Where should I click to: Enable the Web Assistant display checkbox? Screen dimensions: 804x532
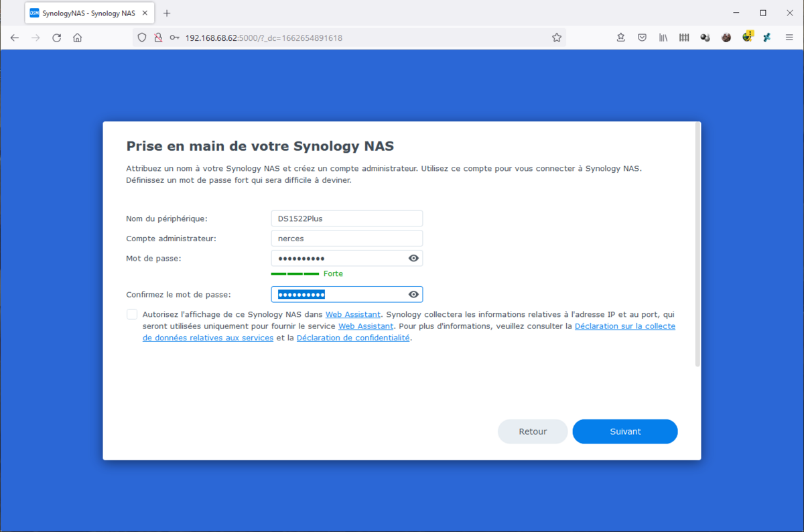click(x=132, y=314)
